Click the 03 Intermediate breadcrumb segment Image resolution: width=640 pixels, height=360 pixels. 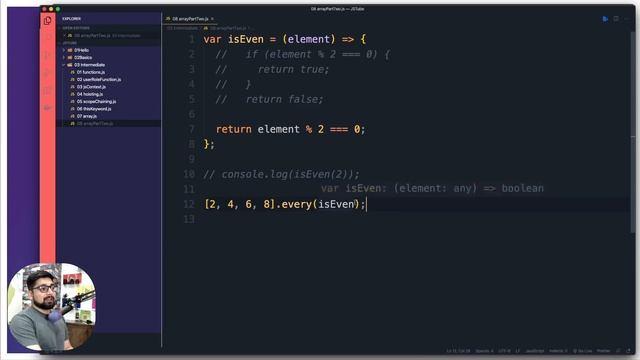tap(182, 28)
